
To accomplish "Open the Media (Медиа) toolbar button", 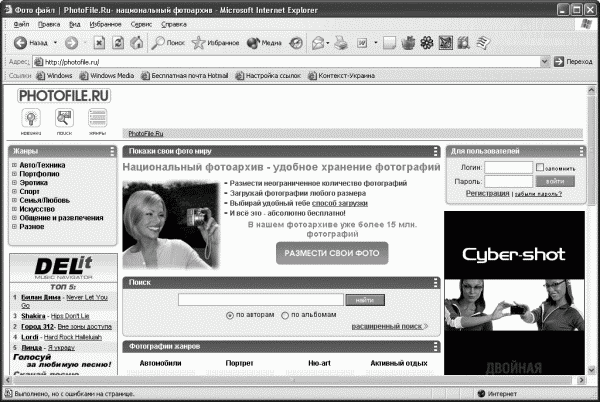I will point(264,43).
